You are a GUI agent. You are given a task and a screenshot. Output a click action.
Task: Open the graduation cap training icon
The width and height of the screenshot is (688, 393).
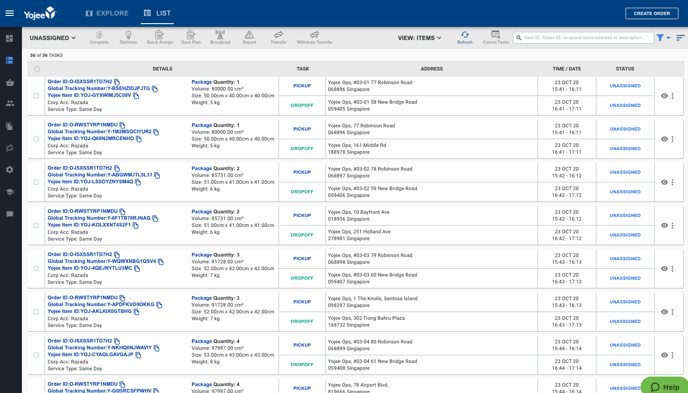pos(10,192)
